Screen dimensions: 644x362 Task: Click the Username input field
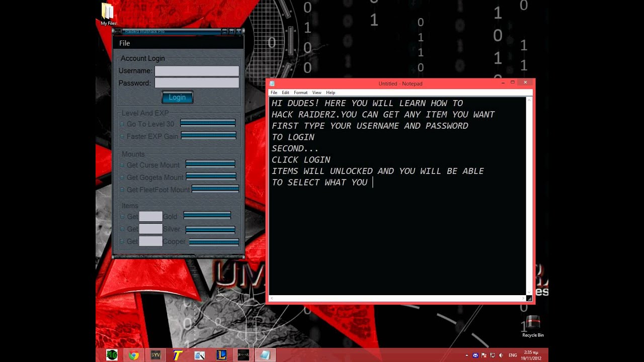(197, 71)
